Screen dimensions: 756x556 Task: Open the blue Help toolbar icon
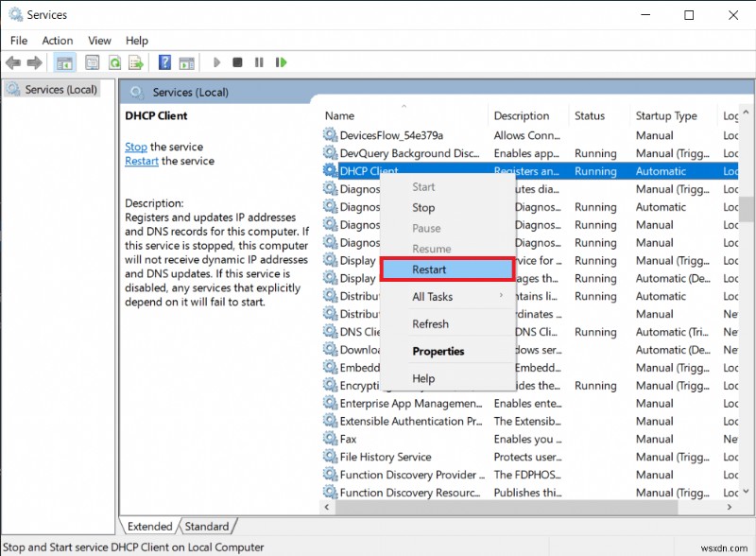(164, 62)
